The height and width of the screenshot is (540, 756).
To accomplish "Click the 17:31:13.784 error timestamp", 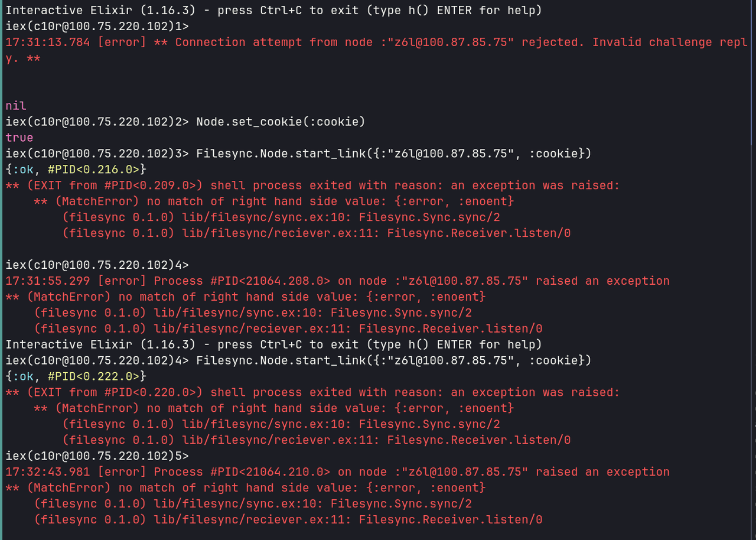I will [47, 43].
